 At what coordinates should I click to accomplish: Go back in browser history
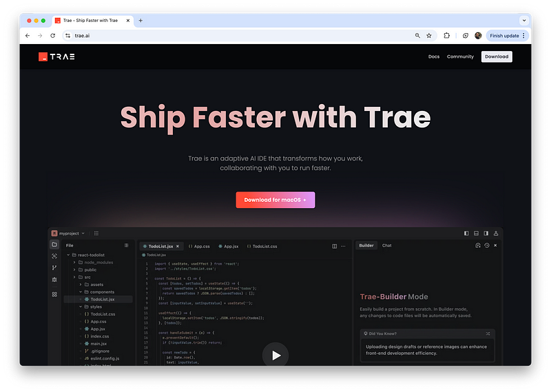(28, 36)
